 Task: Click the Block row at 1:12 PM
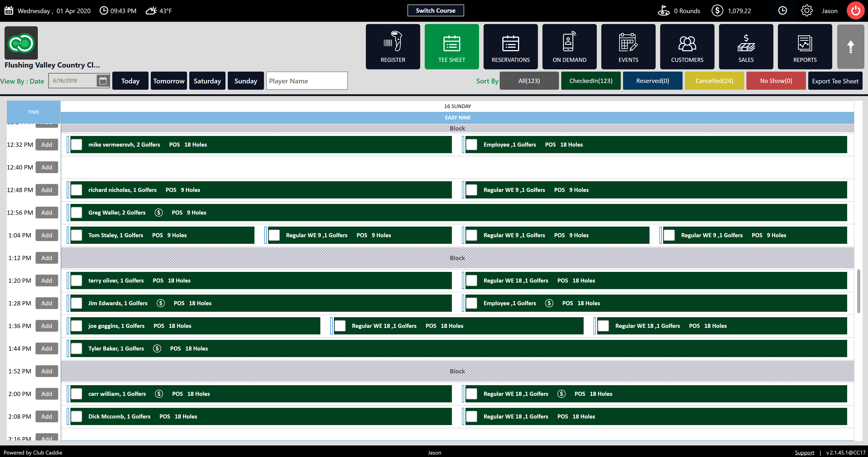coord(457,258)
